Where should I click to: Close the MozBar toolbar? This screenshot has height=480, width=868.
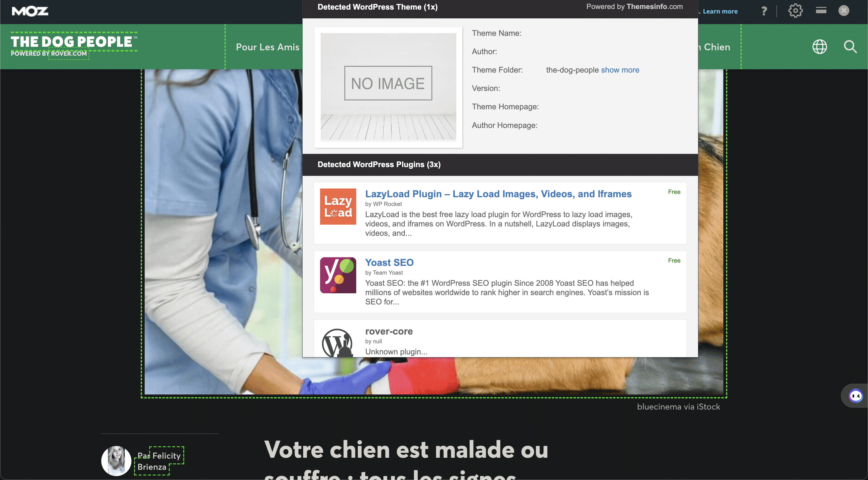tap(844, 11)
